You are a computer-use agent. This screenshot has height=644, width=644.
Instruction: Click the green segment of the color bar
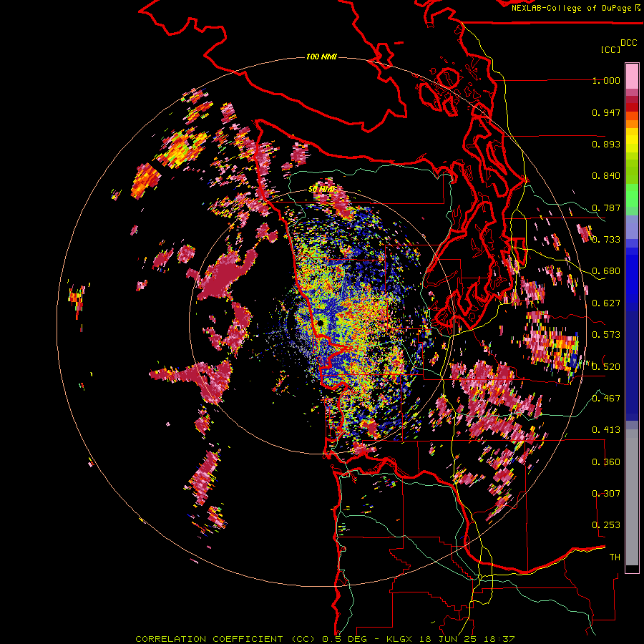coord(632,195)
